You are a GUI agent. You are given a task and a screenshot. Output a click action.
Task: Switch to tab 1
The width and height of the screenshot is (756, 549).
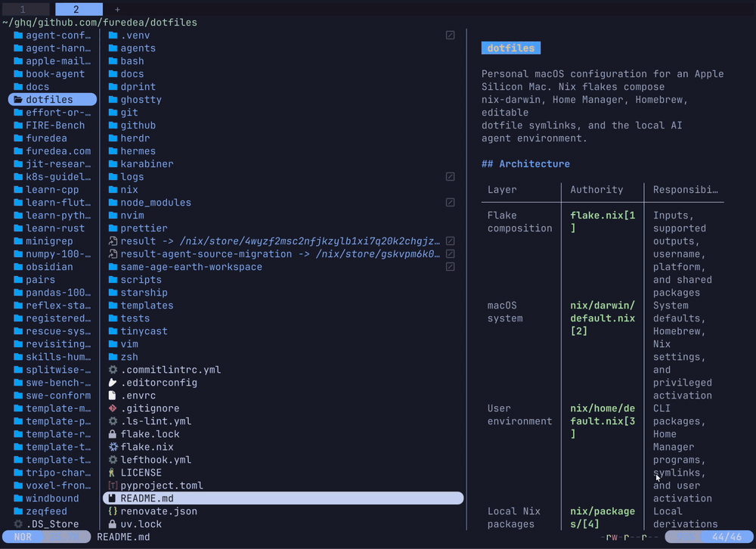click(x=25, y=9)
